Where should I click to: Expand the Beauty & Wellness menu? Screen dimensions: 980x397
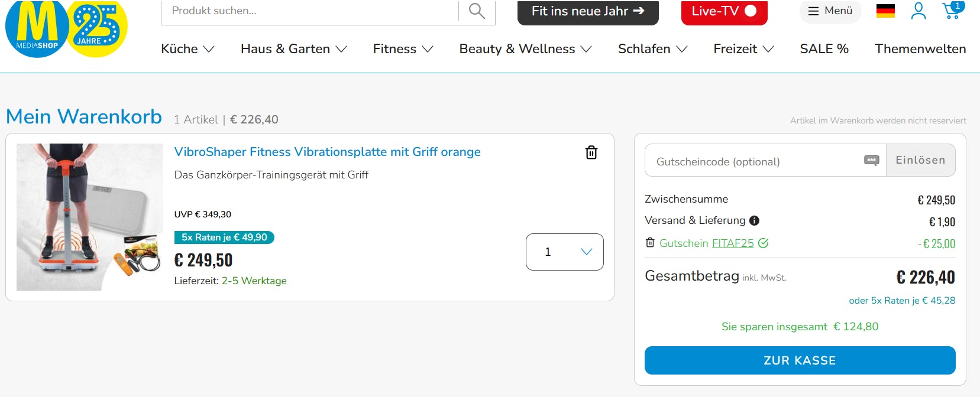[x=525, y=49]
